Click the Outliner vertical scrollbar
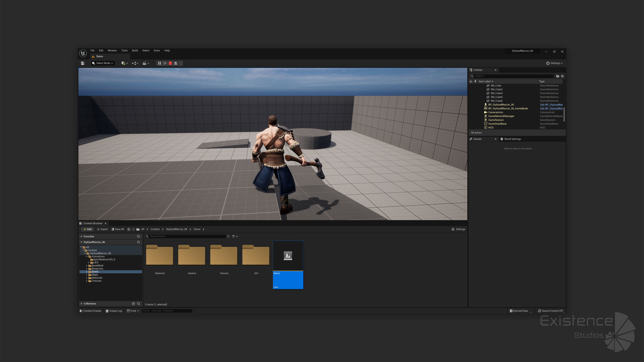Image resolution: width=644 pixels, height=362 pixels. 564,114
